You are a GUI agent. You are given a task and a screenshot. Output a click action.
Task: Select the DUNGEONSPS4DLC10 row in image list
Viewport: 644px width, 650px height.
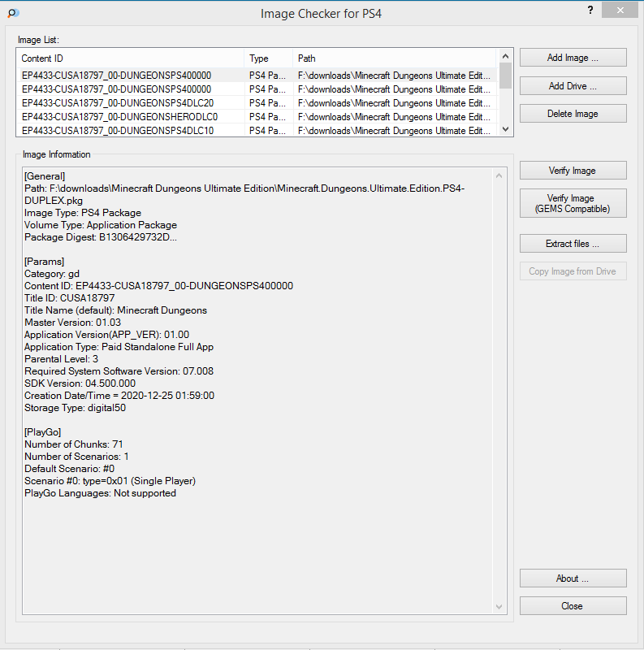click(256, 131)
